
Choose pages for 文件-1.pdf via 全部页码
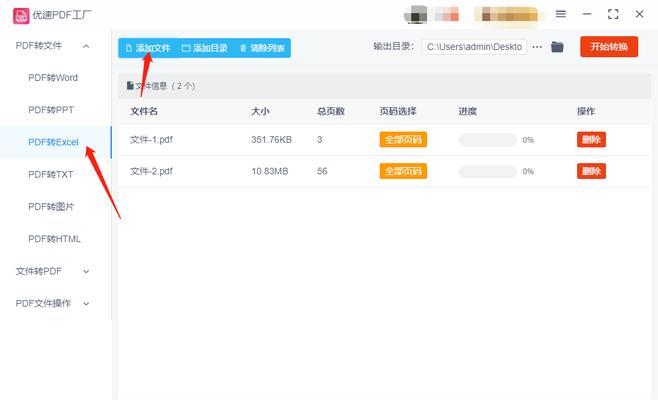[403, 139]
